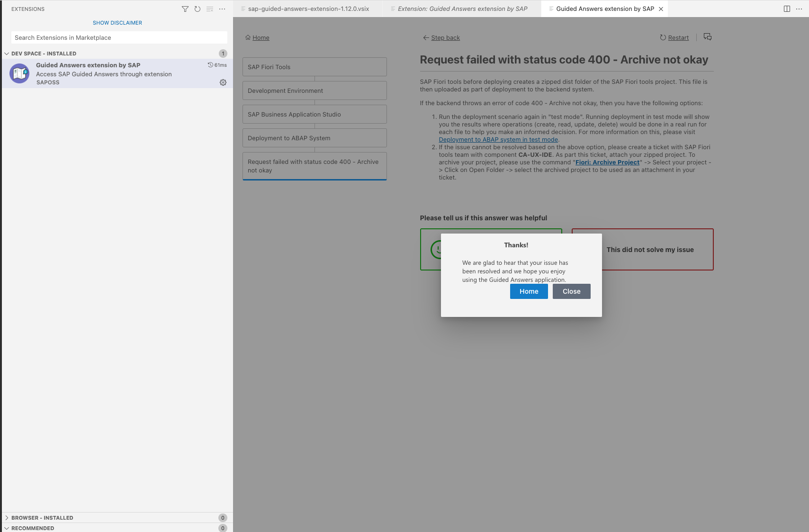Collapse the DEV SPACE - INSTALLED section
The image size is (809, 532).
pos(7,54)
